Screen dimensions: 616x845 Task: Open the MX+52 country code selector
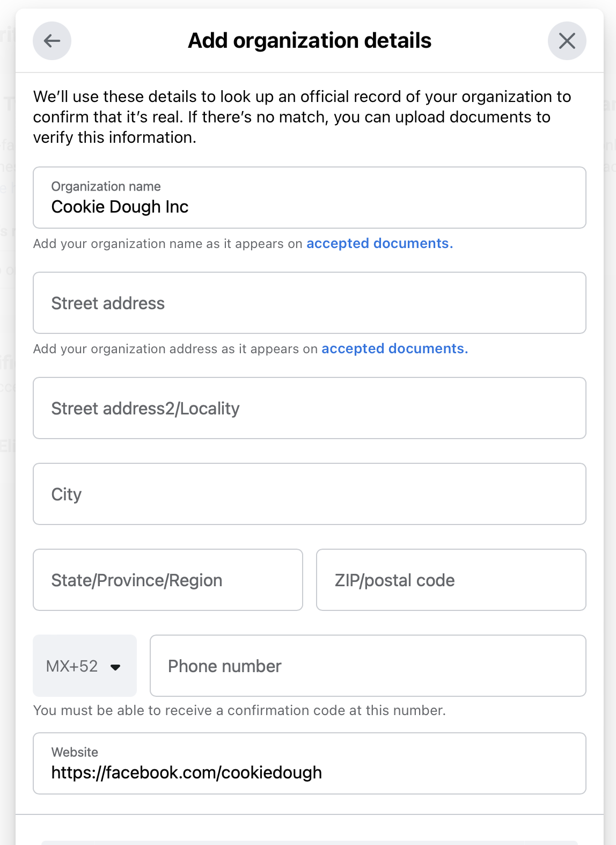(x=84, y=666)
